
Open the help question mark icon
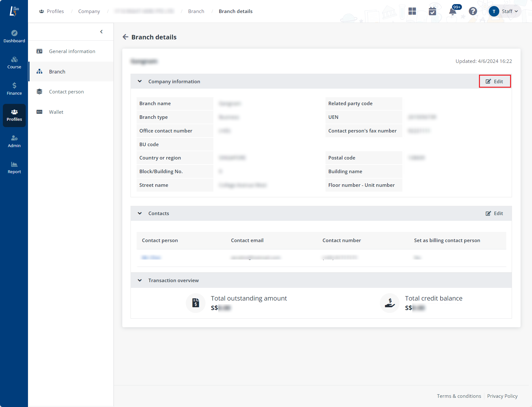pyautogui.click(x=473, y=11)
